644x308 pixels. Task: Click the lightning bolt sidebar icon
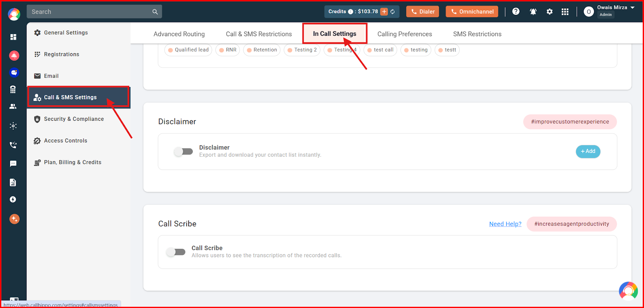click(x=13, y=199)
